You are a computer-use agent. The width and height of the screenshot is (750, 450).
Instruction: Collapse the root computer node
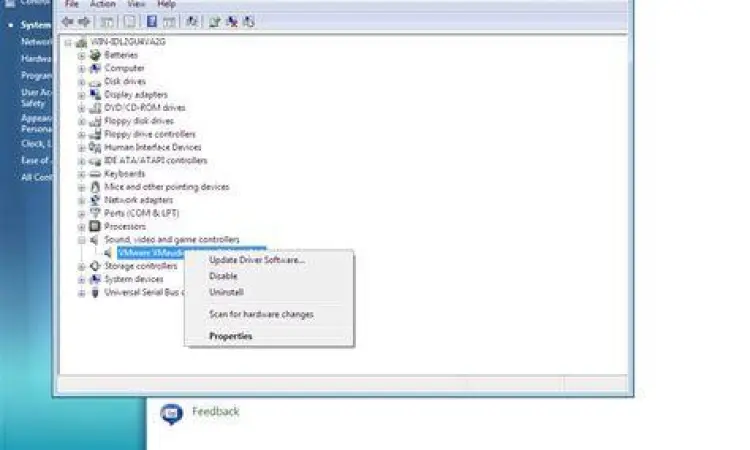pyautogui.click(x=68, y=43)
